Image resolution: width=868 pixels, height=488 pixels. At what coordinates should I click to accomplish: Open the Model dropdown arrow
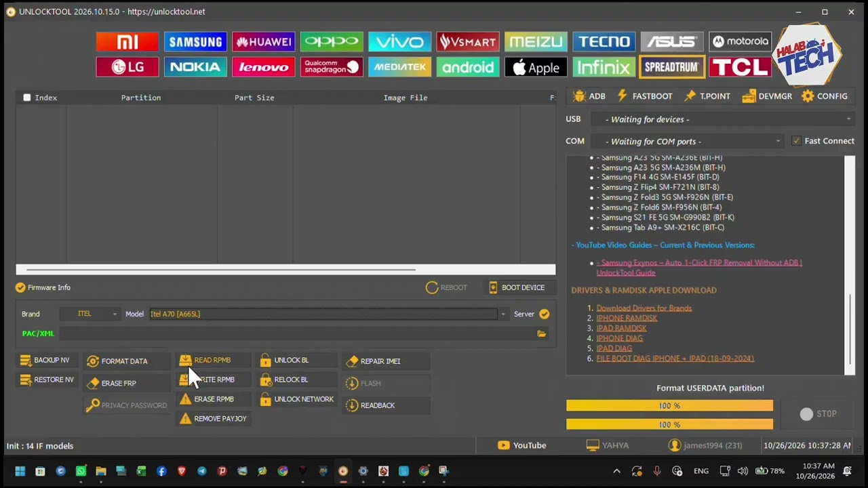[502, 314]
